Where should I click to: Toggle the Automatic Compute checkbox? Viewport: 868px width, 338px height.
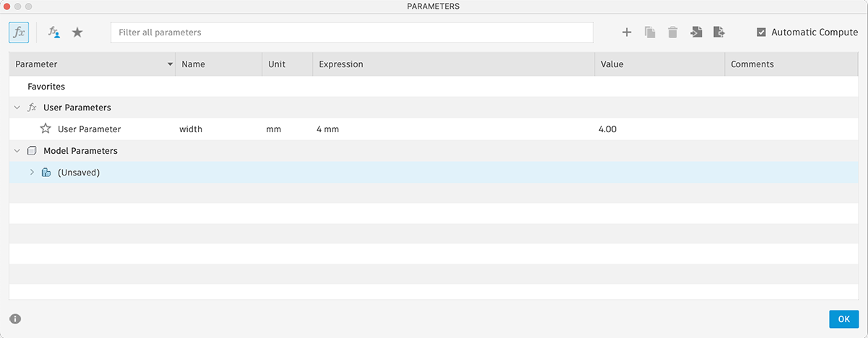pyautogui.click(x=761, y=32)
